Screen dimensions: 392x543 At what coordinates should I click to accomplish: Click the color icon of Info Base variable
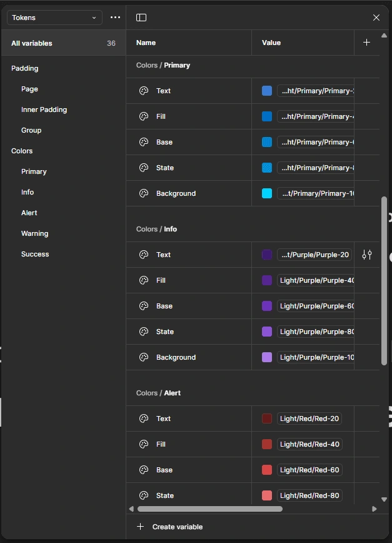pos(144,306)
